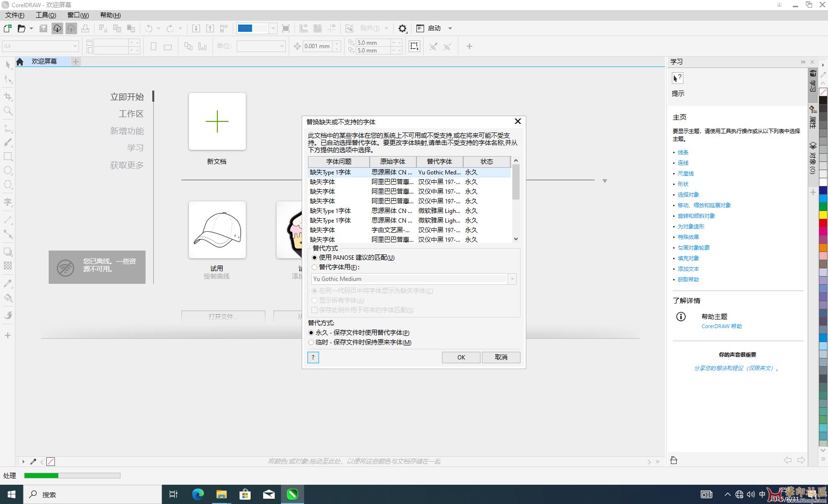Image resolution: width=828 pixels, height=504 pixels.
Task: Click the New document toolbar icon
Action: (x=8, y=28)
